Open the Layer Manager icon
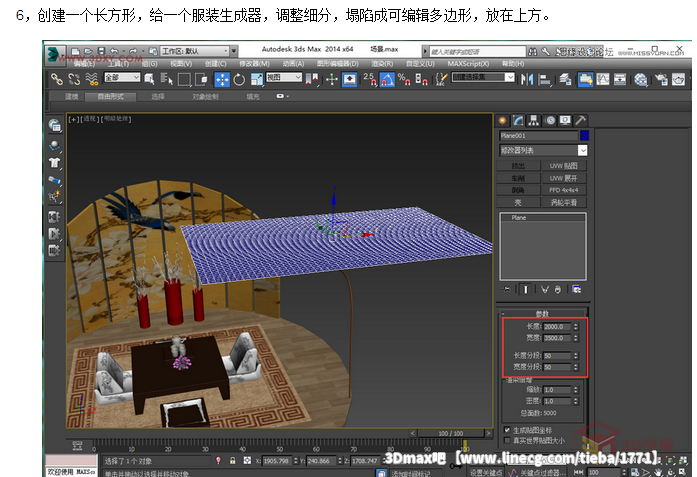 tap(565, 80)
